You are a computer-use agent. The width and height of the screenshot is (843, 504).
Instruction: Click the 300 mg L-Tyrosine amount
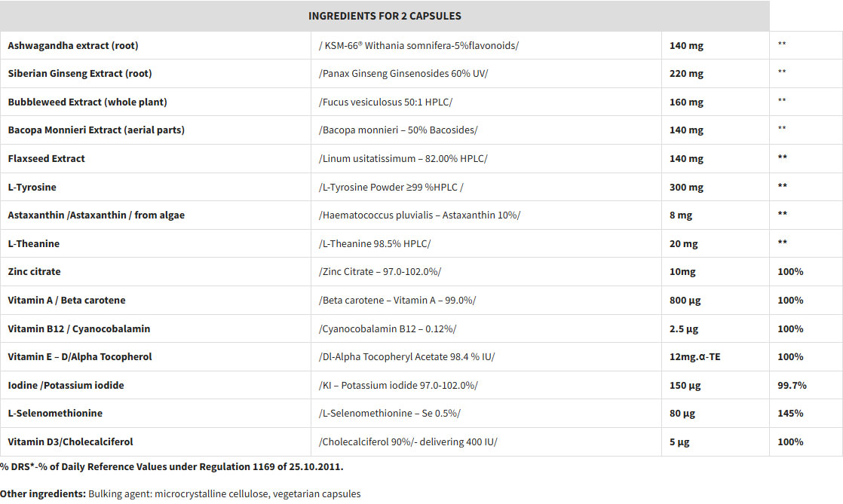[x=686, y=187]
